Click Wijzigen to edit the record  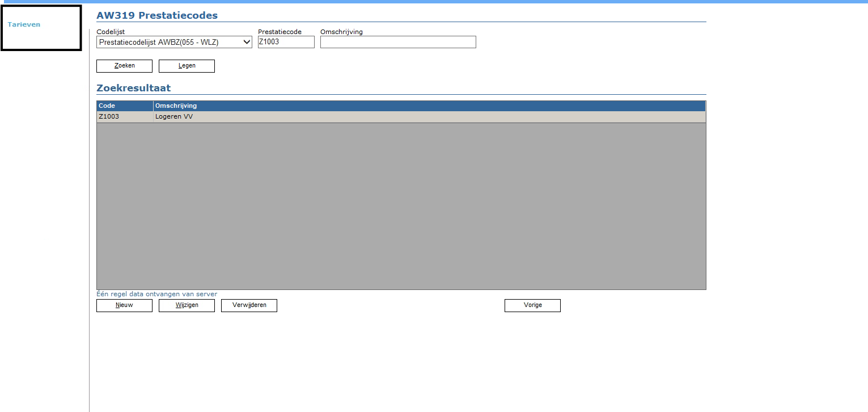click(187, 305)
